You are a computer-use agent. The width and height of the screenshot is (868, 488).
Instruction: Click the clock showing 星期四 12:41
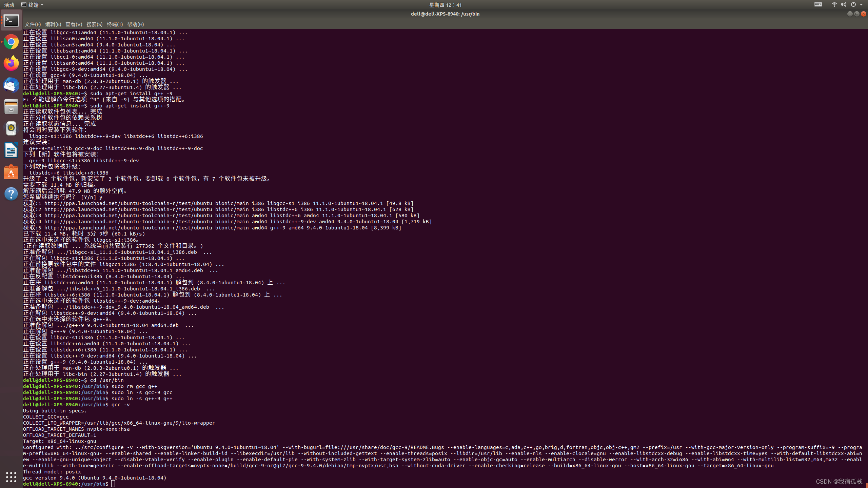tap(445, 5)
